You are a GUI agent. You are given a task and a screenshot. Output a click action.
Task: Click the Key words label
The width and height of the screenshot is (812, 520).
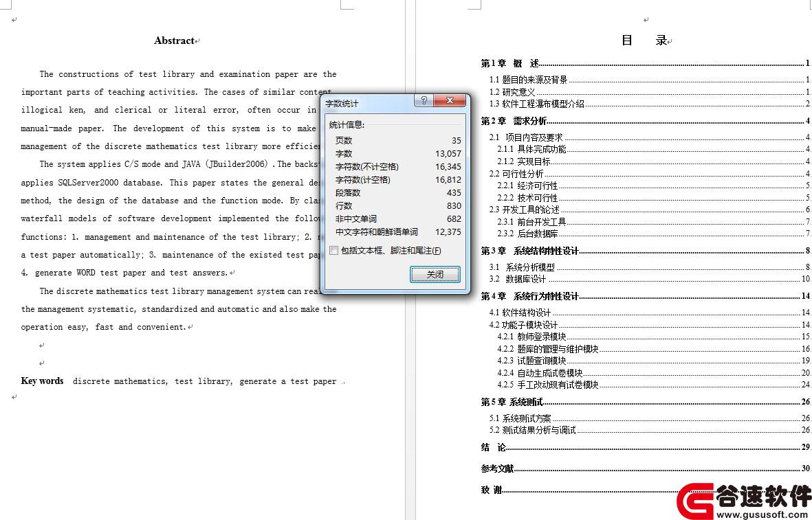pyautogui.click(x=42, y=381)
